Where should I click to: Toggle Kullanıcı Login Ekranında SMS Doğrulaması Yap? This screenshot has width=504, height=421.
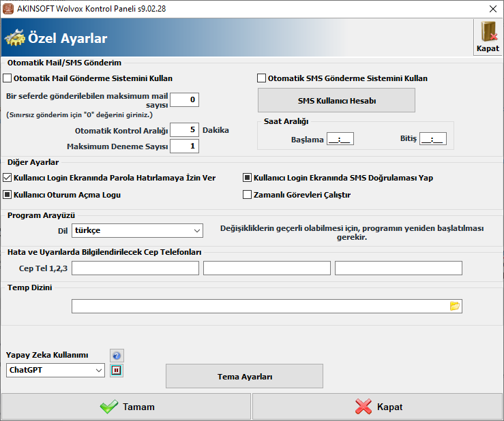(247, 178)
